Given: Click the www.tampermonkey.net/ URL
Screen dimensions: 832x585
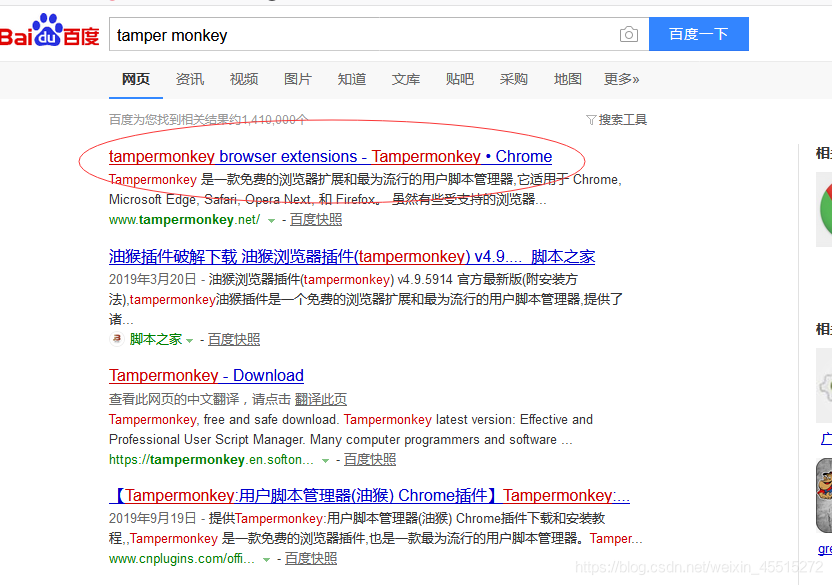Looking at the screenshot, I should pyautogui.click(x=184, y=220).
